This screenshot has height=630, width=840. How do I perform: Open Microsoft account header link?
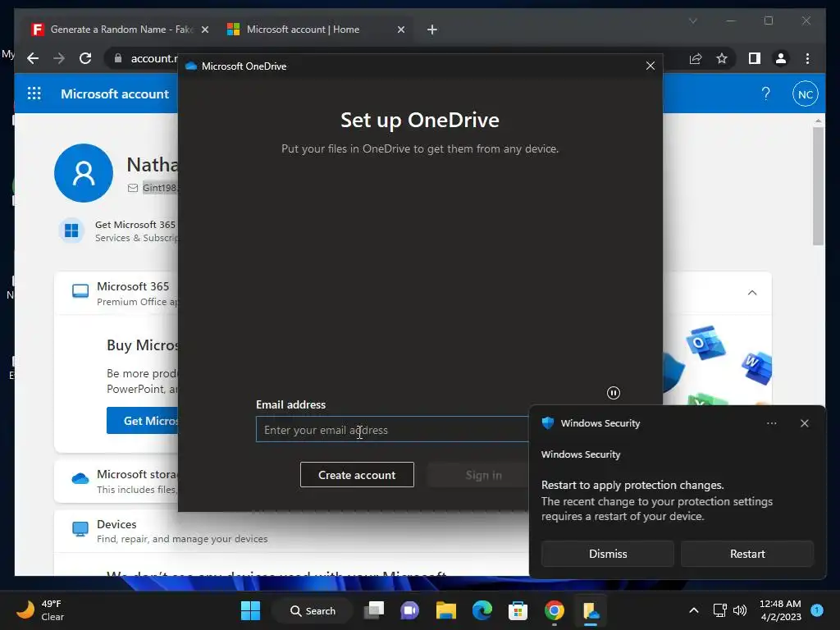[x=115, y=94]
